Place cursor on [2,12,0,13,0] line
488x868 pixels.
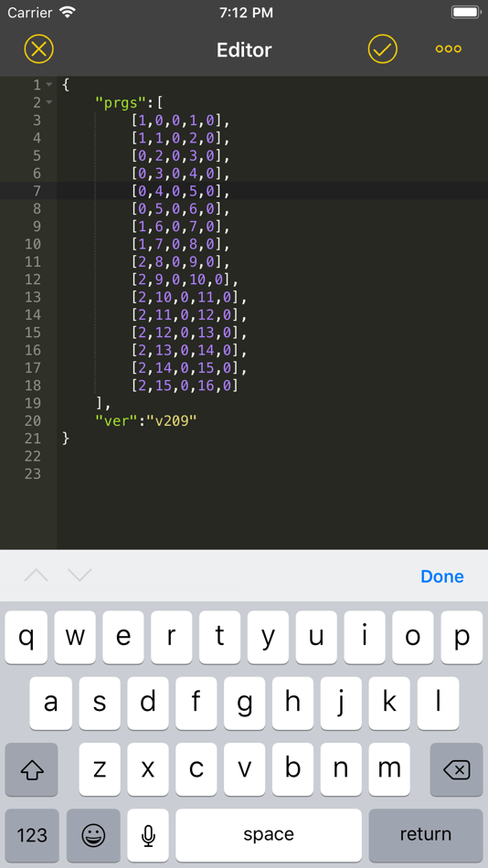(189, 333)
